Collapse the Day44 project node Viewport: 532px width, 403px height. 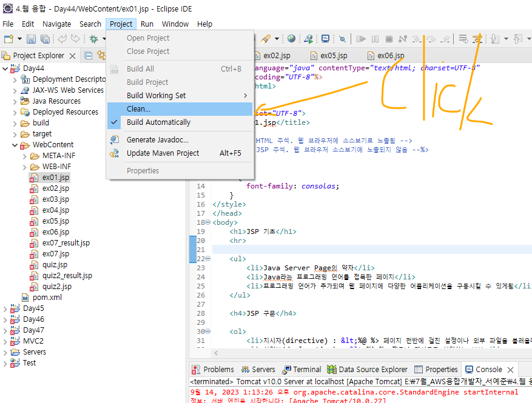click(5, 69)
